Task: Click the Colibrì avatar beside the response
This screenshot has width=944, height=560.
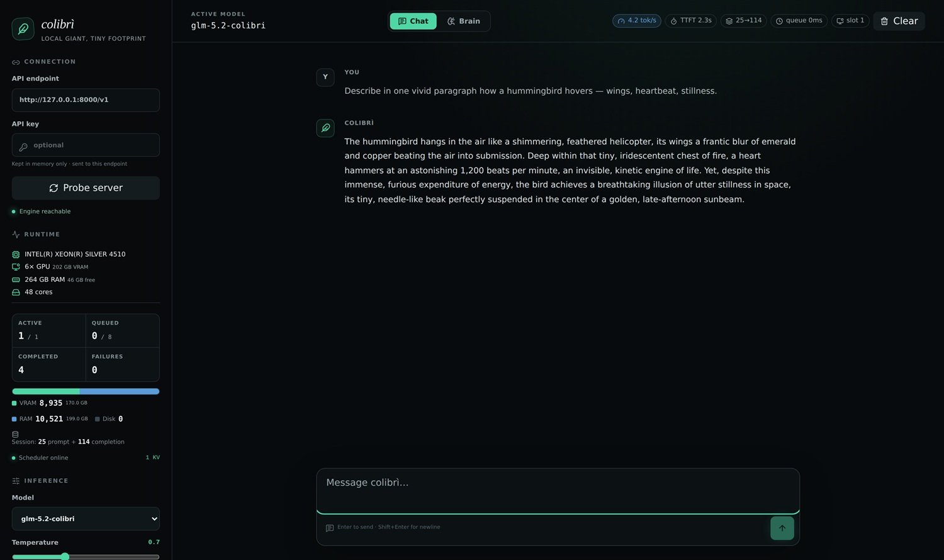Action: 325,128
